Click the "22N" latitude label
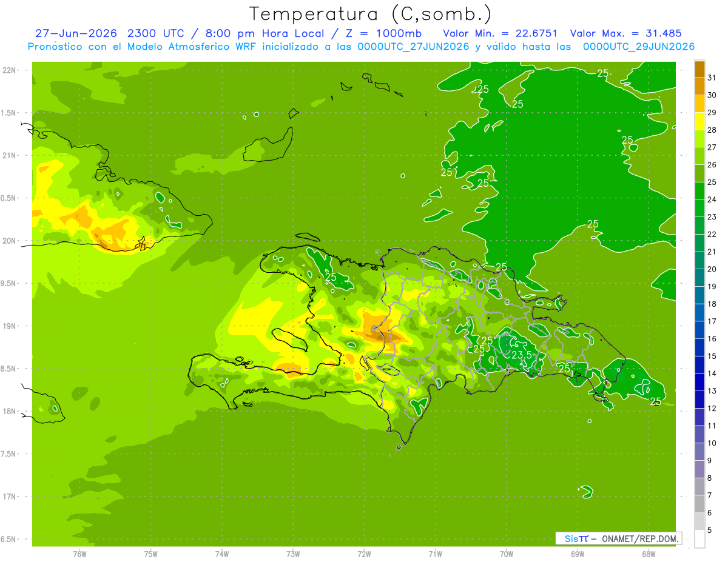 click(x=10, y=70)
